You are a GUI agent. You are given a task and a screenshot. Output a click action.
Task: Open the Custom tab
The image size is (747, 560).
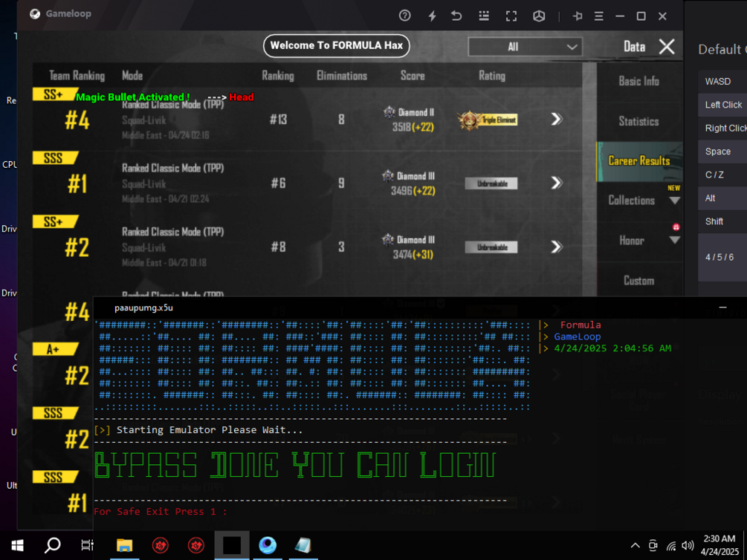click(639, 281)
